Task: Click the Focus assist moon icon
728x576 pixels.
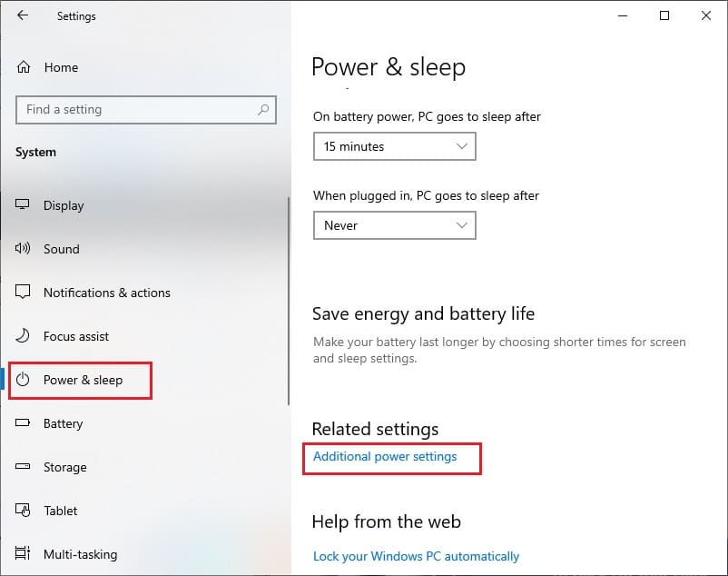Action: 25,336
